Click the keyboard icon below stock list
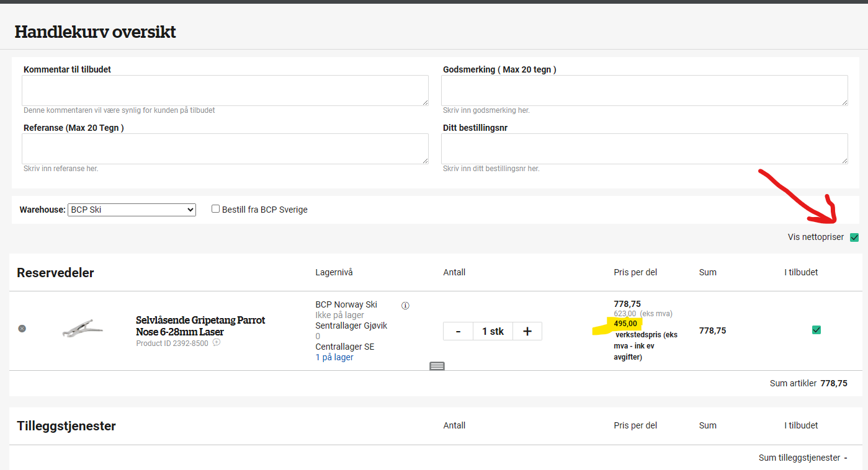 [437, 366]
